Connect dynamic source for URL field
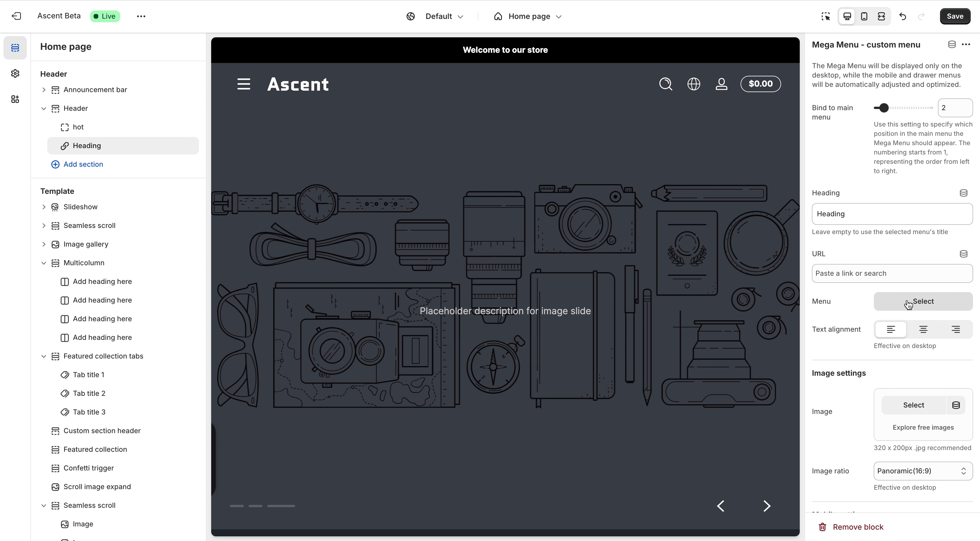 tap(963, 254)
